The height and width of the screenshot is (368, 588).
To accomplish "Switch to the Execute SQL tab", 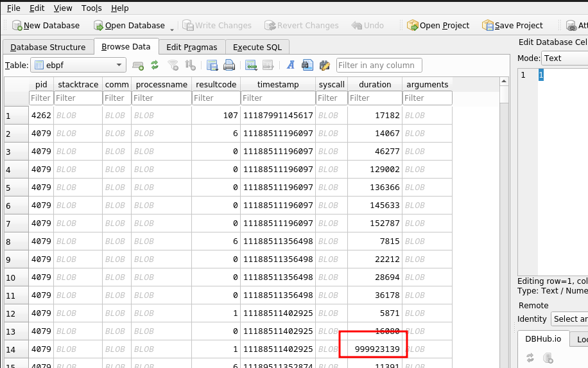I will click(257, 47).
